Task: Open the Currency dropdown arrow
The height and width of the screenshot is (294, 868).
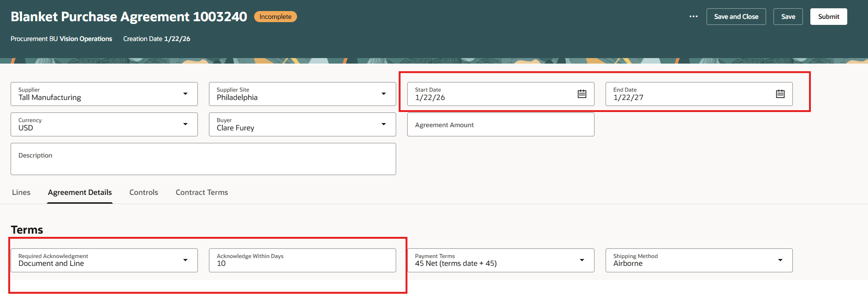Action: (185, 124)
